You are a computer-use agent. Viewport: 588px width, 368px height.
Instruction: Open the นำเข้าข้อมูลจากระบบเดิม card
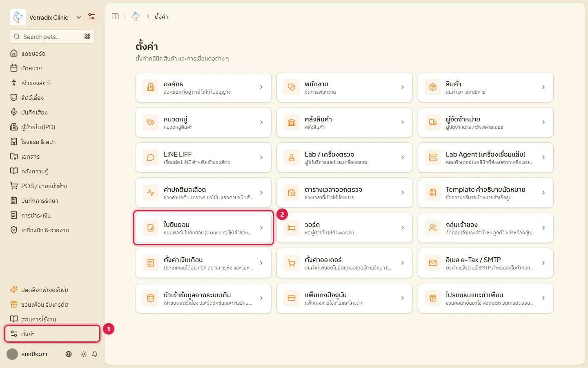[x=203, y=298]
